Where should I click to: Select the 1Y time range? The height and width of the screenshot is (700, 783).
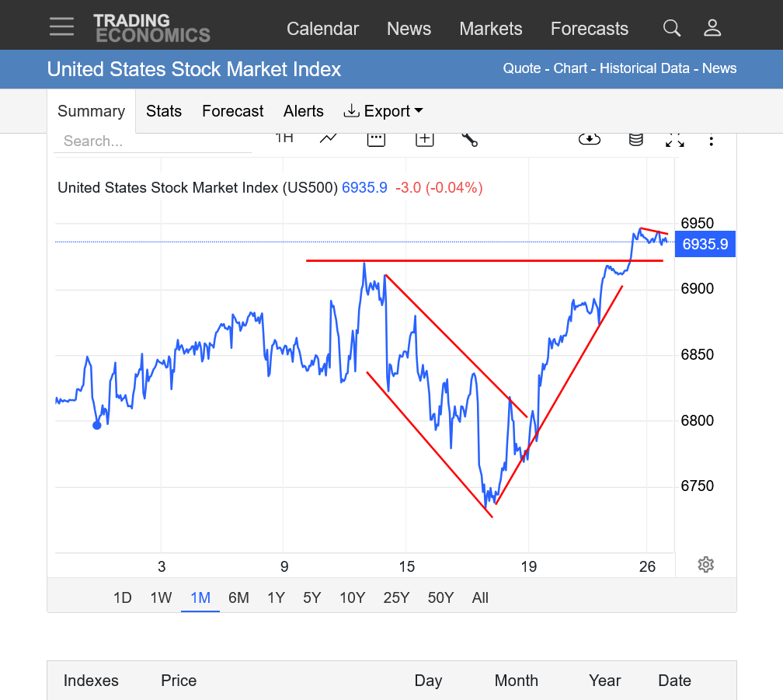[x=276, y=597]
